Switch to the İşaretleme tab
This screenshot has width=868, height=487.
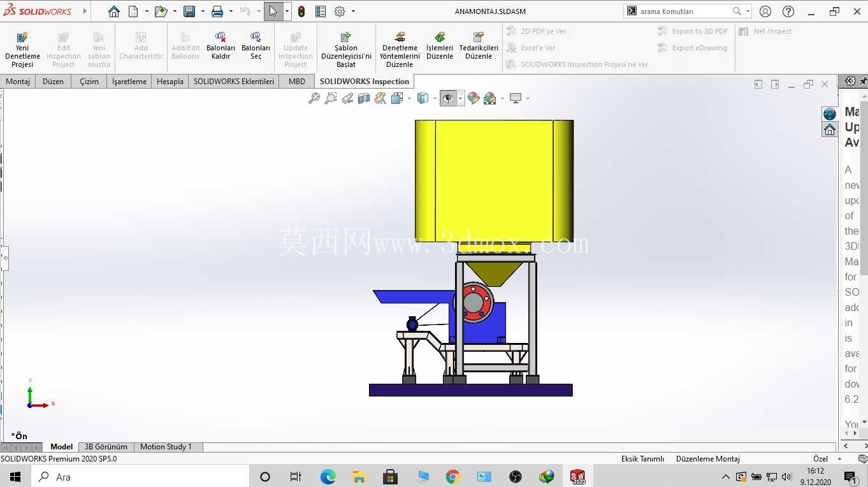(x=129, y=82)
